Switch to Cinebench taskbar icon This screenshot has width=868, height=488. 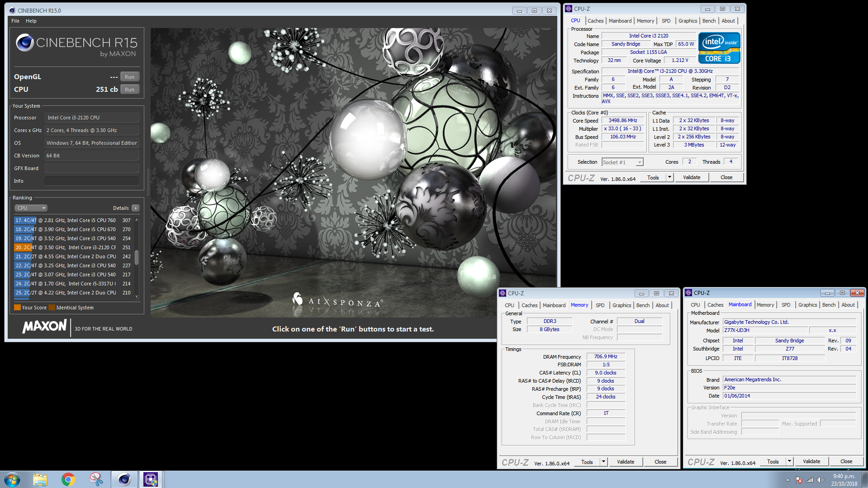pos(124,479)
